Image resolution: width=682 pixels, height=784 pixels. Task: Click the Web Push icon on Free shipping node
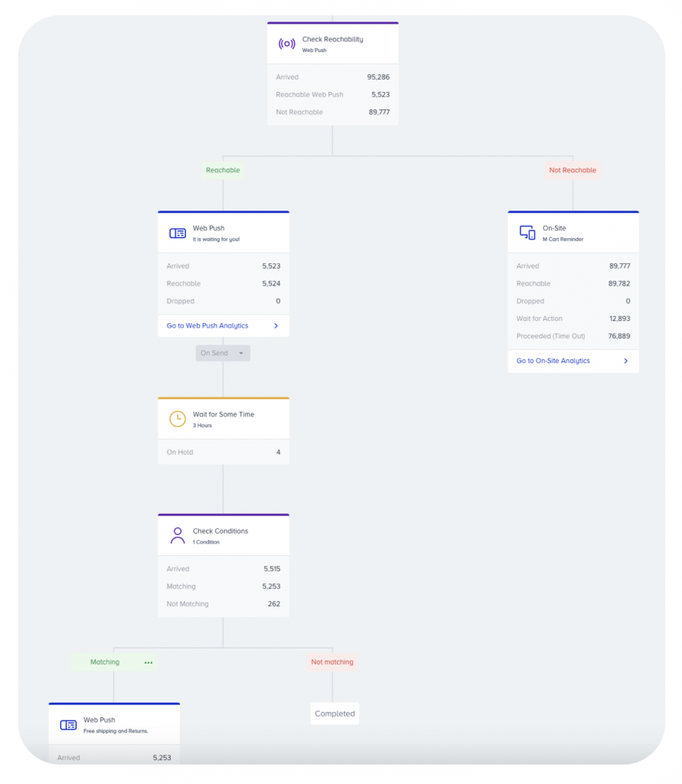[x=67, y=724]
